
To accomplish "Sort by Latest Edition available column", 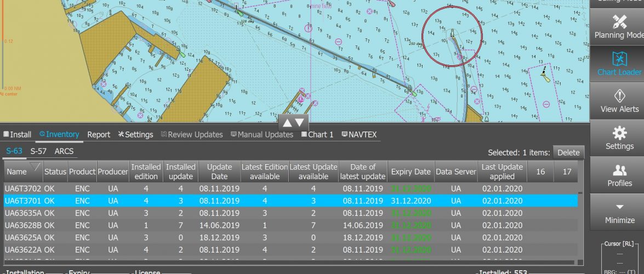I will 265,172.
